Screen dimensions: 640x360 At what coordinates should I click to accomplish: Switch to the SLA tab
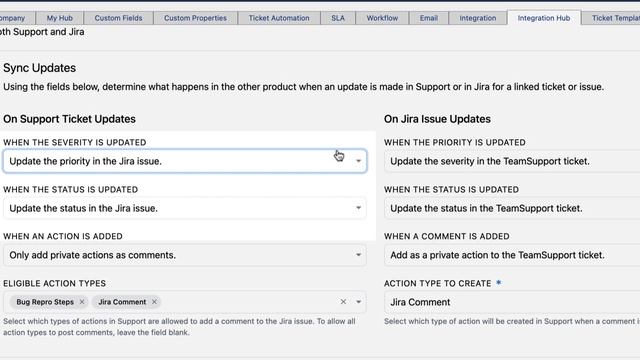coord(338,18)
